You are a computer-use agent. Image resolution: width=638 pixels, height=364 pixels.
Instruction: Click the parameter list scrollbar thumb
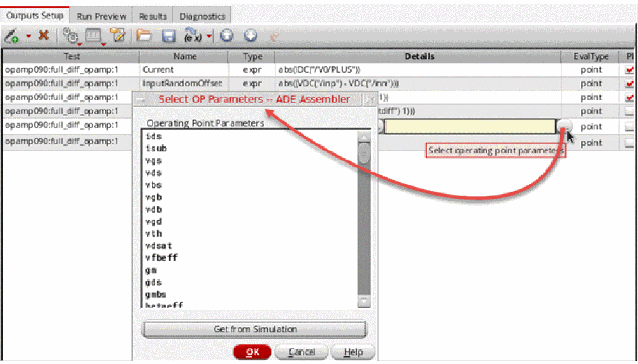pyautogui.click(x=364, y=153)
